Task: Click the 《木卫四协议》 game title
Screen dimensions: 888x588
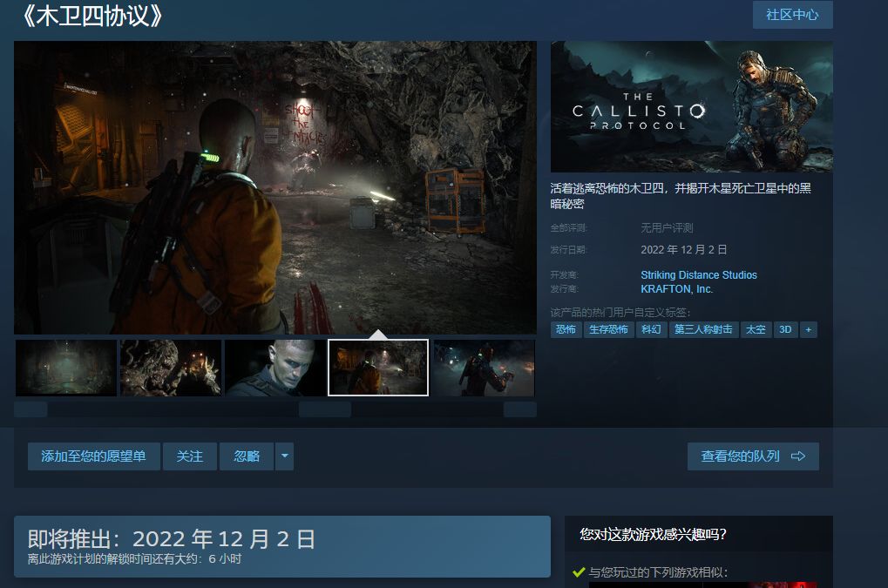Action: tap(92, 16)
